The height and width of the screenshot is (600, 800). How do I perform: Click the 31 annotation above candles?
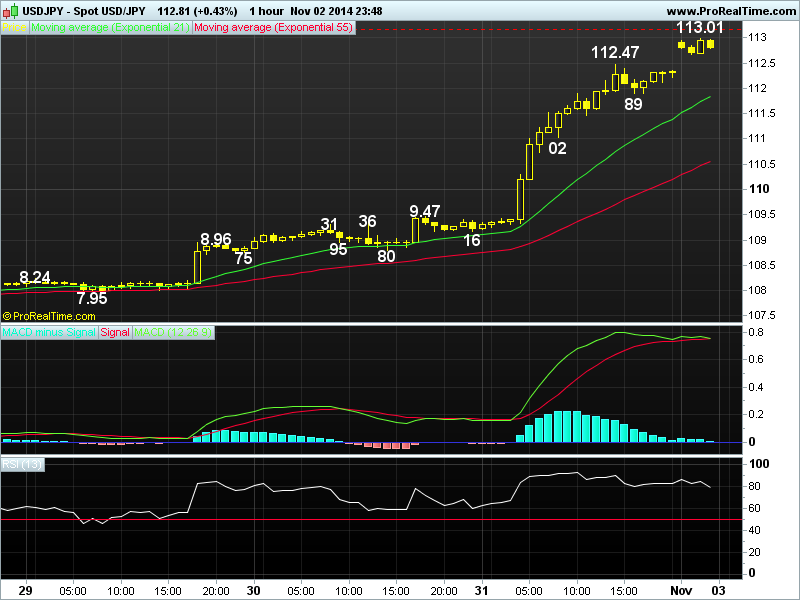[x=329, y=223]
